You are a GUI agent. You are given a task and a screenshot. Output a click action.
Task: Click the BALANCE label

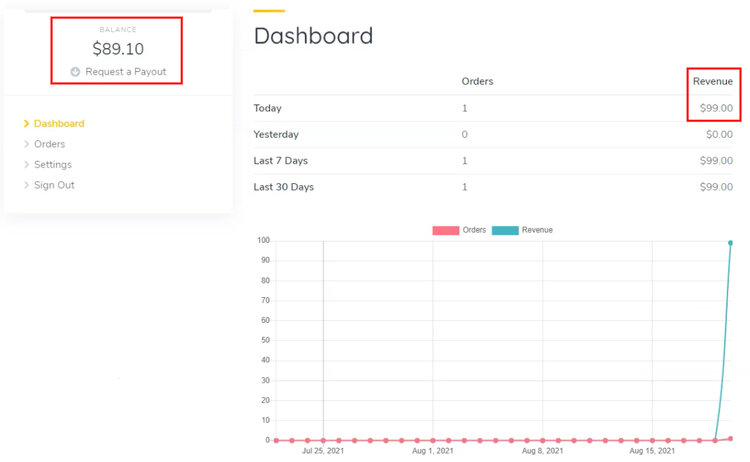(x=118, y=30)
